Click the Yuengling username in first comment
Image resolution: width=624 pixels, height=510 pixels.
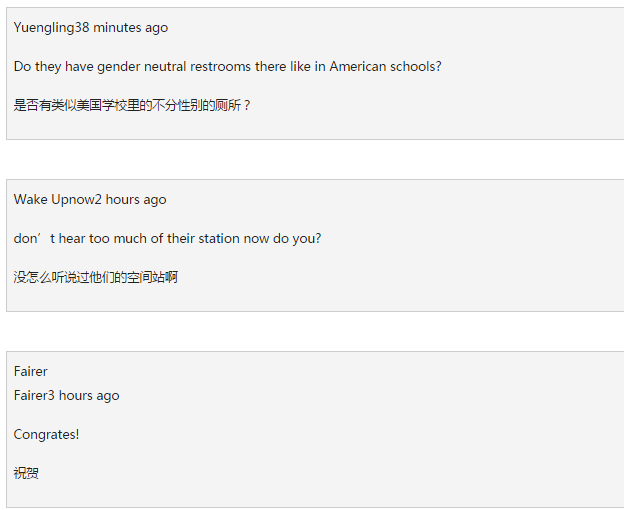click(44, 28)
